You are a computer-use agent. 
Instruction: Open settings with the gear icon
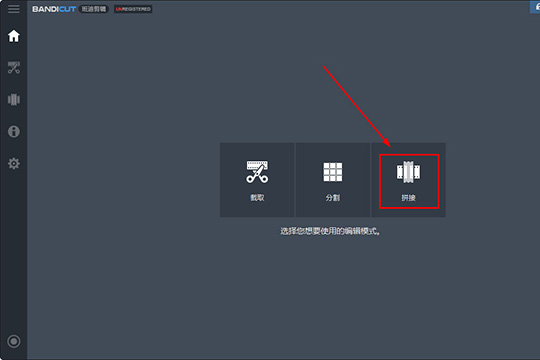(14, 163)
